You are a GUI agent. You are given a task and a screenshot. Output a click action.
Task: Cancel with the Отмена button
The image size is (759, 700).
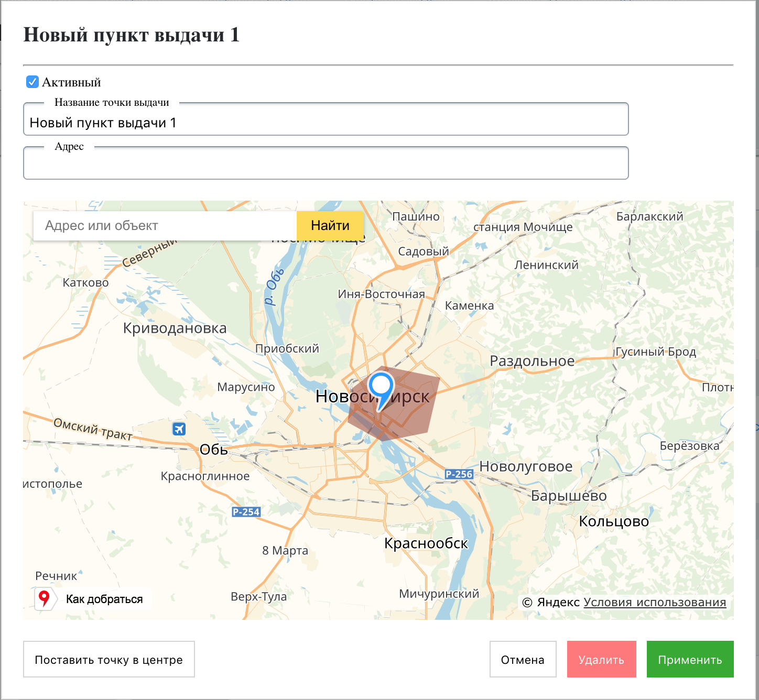523,660
